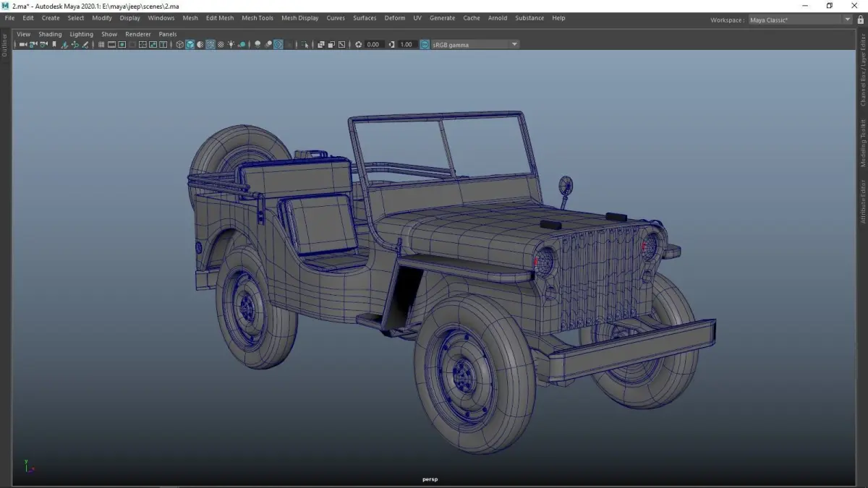
Task: Toggle Screen Space Ambient Occlusion icon
Action: coord(258,44)
